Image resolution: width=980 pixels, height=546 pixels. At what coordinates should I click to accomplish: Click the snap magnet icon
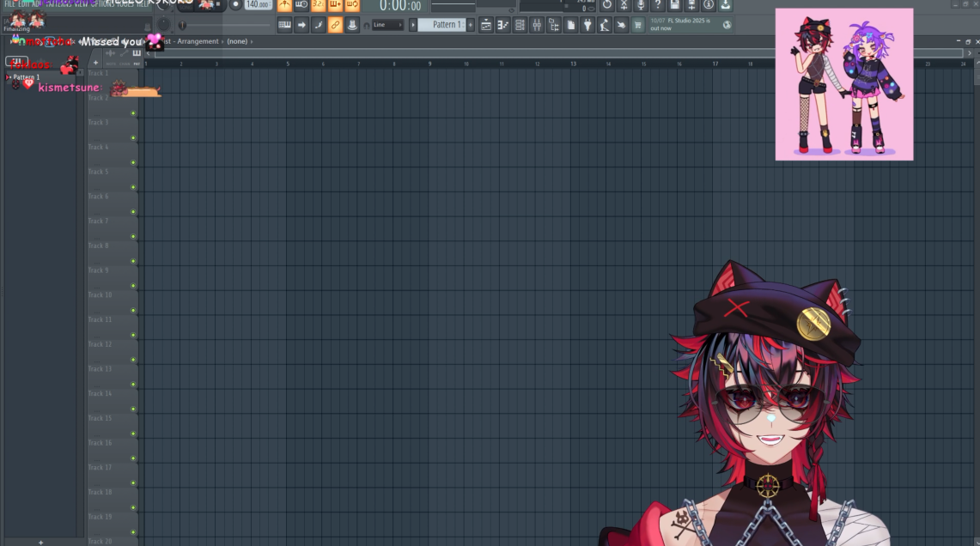[x=366, y=26]
